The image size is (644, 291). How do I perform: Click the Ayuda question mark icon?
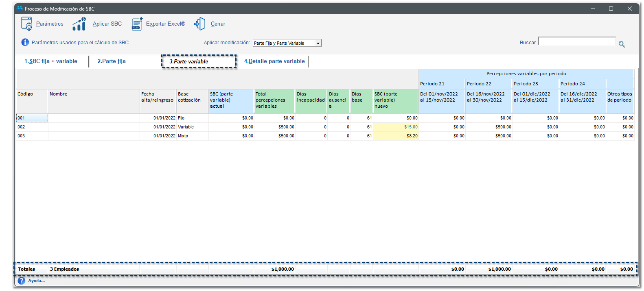click(x=22, y=281)
